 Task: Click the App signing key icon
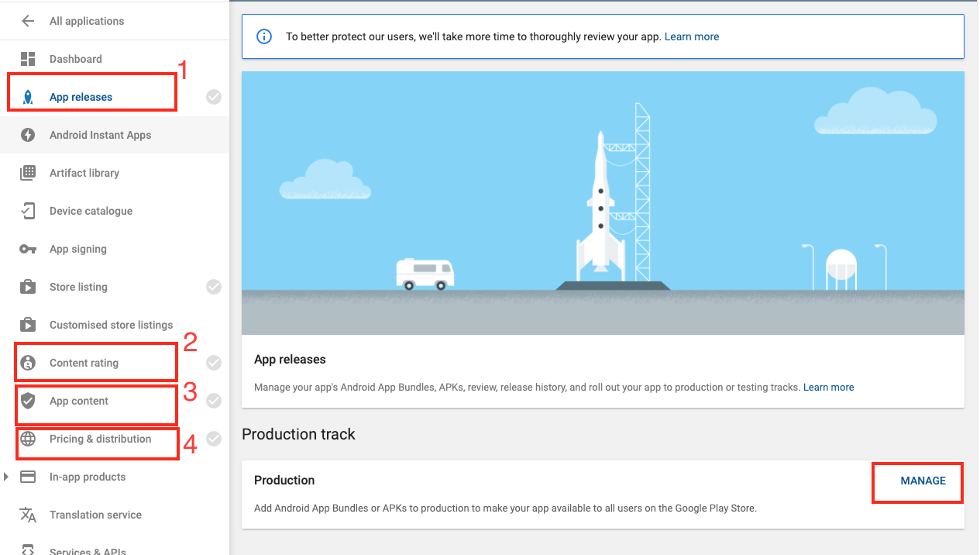click(x=28, y=249)
